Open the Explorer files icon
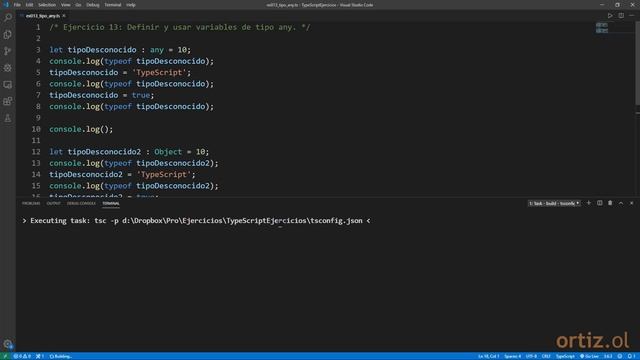 coord(8,34)
